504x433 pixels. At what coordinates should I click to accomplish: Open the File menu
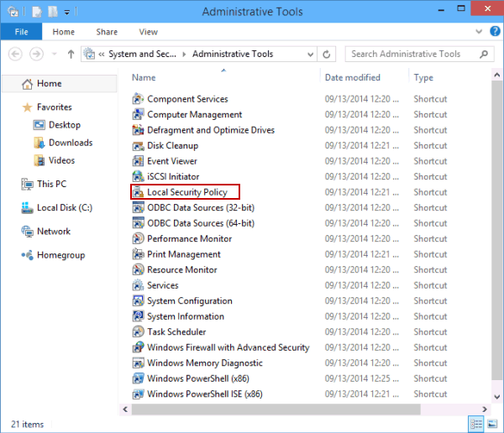(22, 32)
